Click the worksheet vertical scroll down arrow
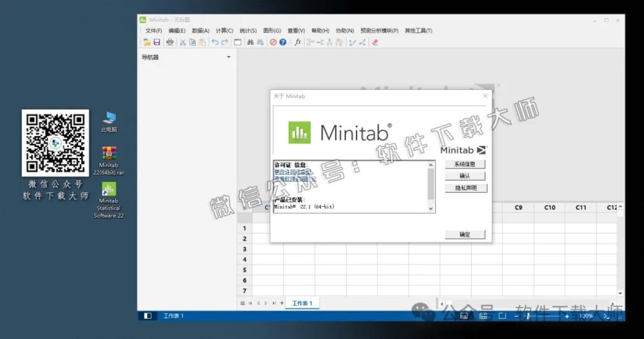The image size is (644, 339). pyautogui.click(x=620, y=293)
